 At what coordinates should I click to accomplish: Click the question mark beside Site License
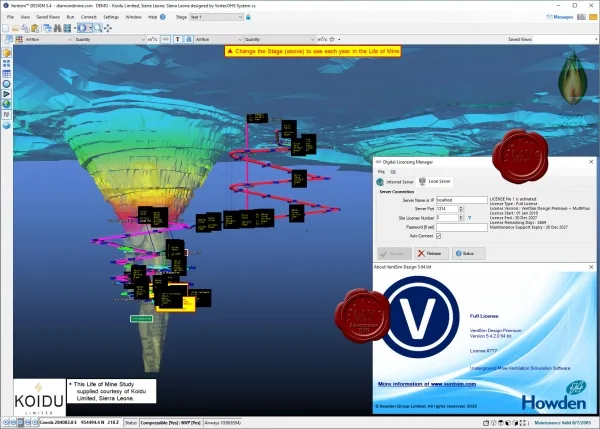click(470, 218)
